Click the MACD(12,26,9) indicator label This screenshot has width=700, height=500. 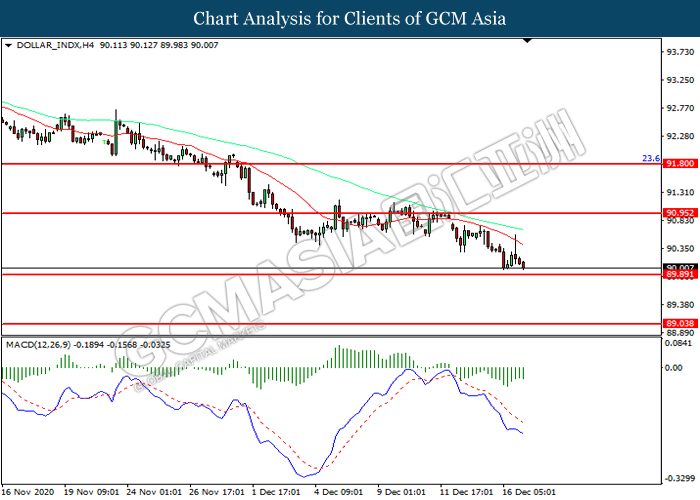click(x=39, y=345)
